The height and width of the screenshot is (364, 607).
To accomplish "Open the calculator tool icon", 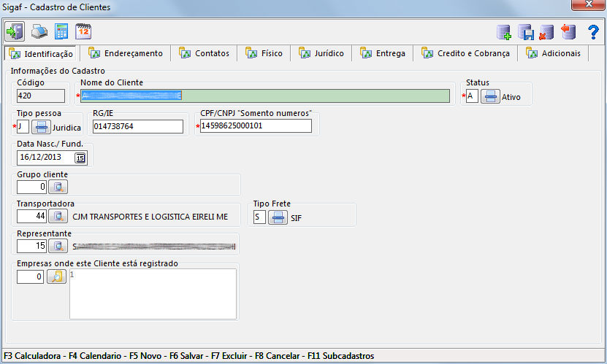I will point(61,31).
